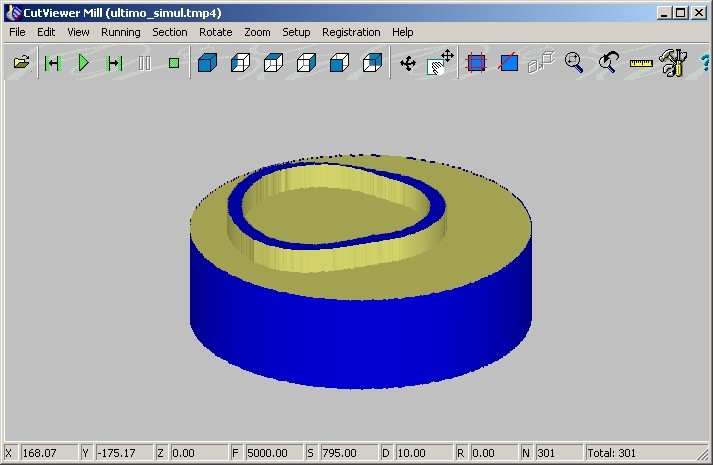The width and height of the screenshot is (713, 465).
Task: Open the Setup menu
Action: [296, 32]
